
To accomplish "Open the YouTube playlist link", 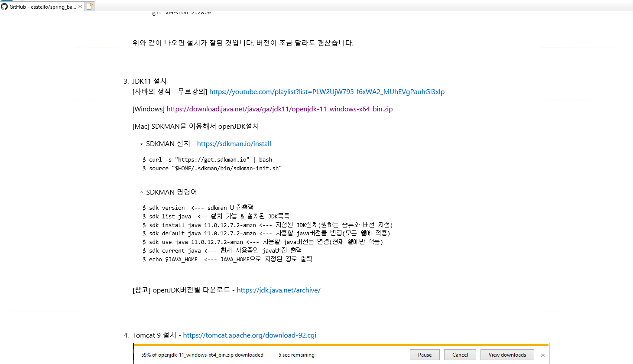I will click(327, 92).
